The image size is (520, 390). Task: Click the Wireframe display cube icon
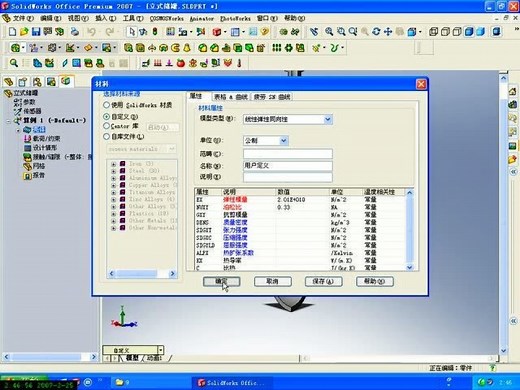pos(433,32)
